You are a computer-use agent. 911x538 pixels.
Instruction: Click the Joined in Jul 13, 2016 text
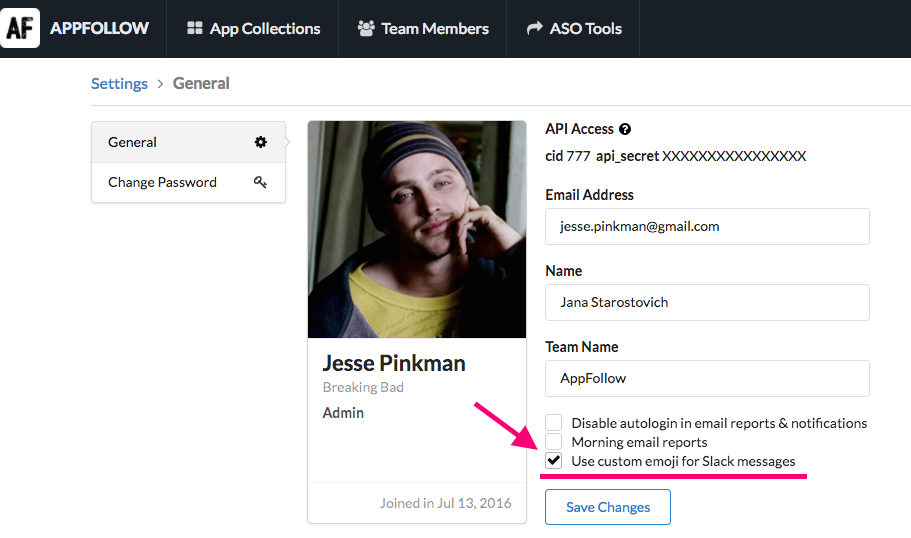446,503
